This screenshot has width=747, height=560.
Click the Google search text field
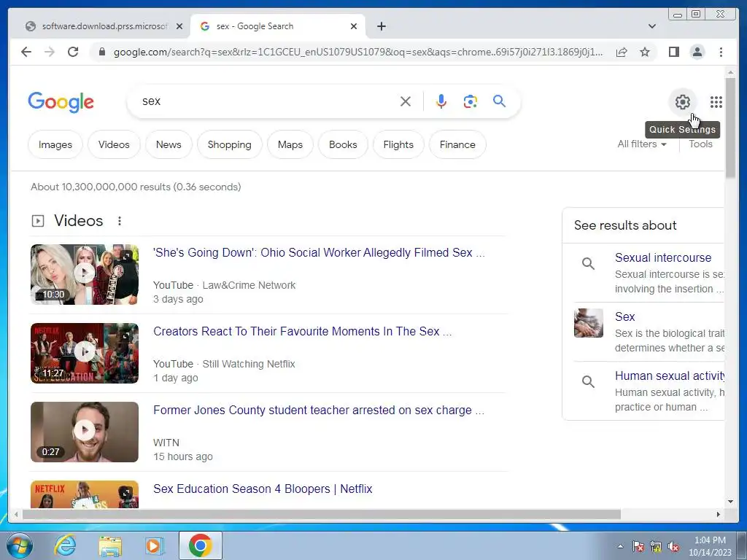click(x=267, y=101)
